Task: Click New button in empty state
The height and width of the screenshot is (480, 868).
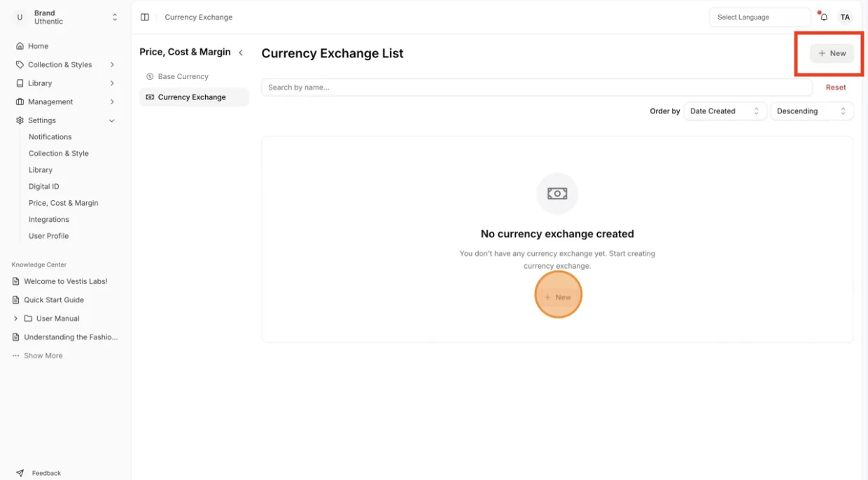Action: point(558,297)
